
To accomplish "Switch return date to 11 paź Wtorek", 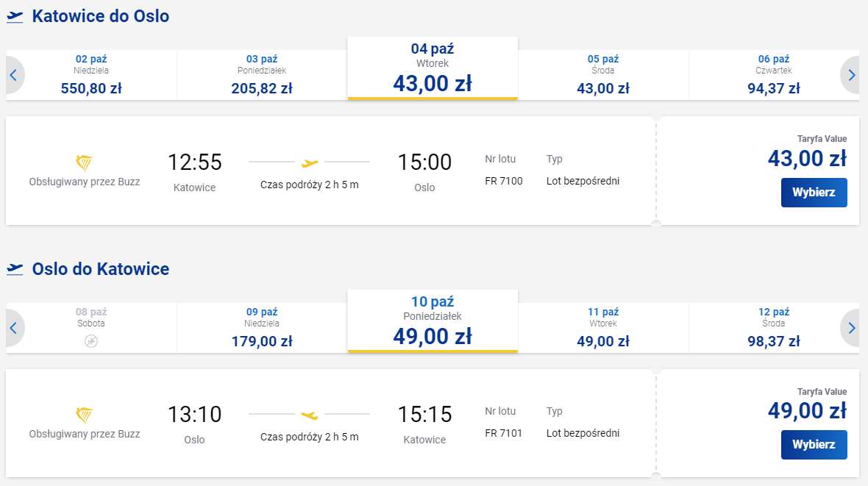I will click(x=603, y=326).
